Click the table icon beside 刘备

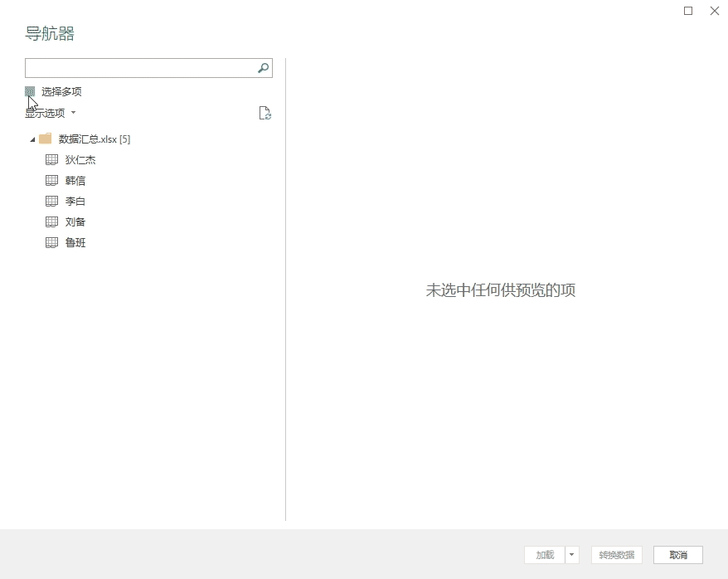point(51,222)
